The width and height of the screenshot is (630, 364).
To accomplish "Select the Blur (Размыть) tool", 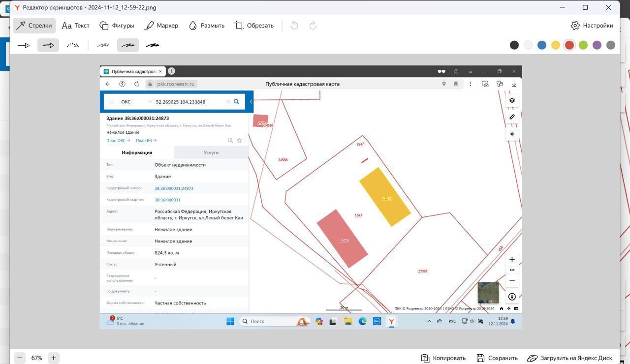I will 207,26.
